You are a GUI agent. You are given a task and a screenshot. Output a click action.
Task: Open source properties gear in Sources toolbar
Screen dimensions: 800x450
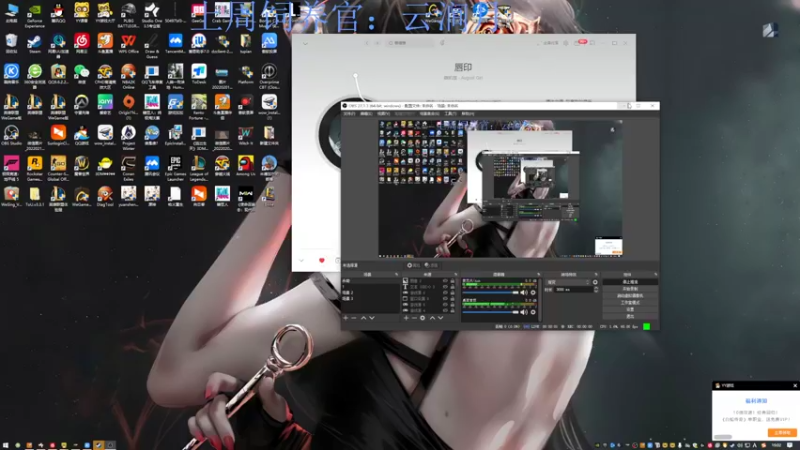coord(422,318)
